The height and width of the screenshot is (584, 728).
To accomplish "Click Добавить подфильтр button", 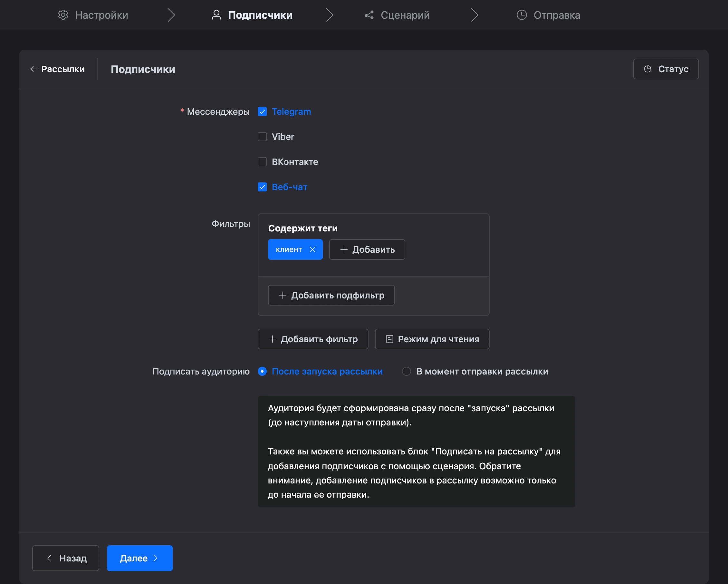I will tap(331, 295).
